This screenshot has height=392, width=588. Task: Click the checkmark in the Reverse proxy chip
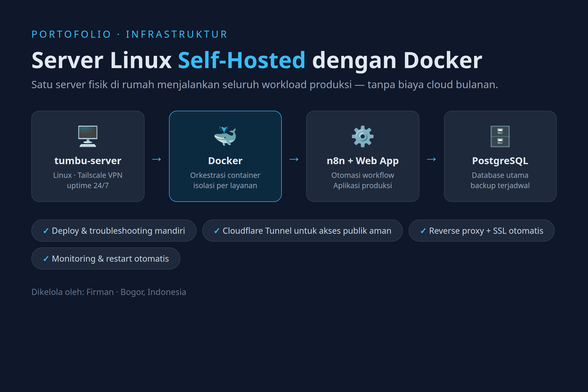423,231
